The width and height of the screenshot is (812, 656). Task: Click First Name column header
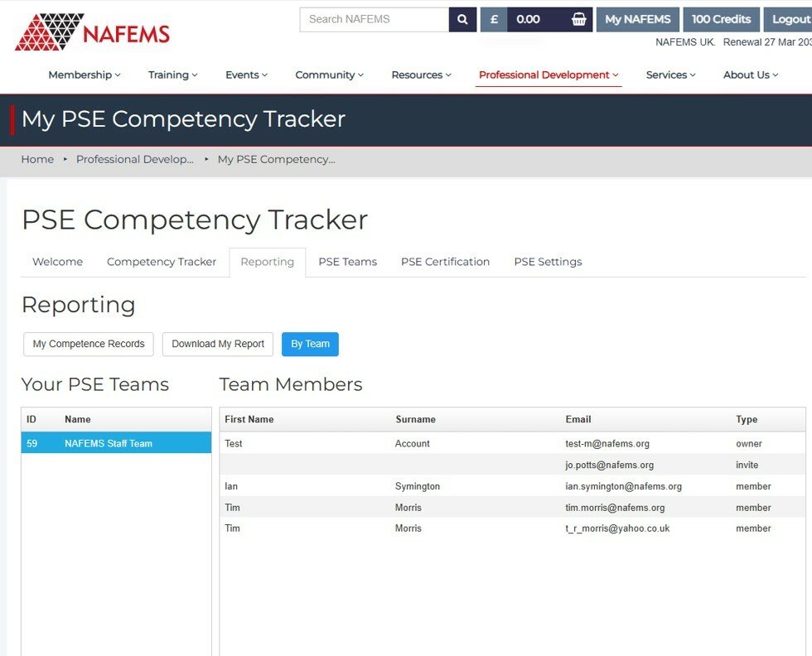click(249, 419)
